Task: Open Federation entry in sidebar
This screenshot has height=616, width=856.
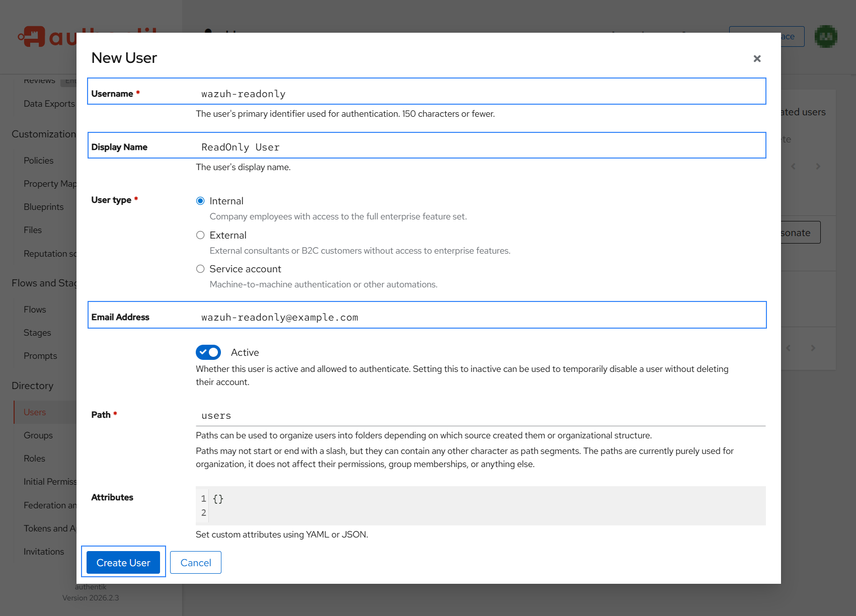Action: tap(50, 505)
